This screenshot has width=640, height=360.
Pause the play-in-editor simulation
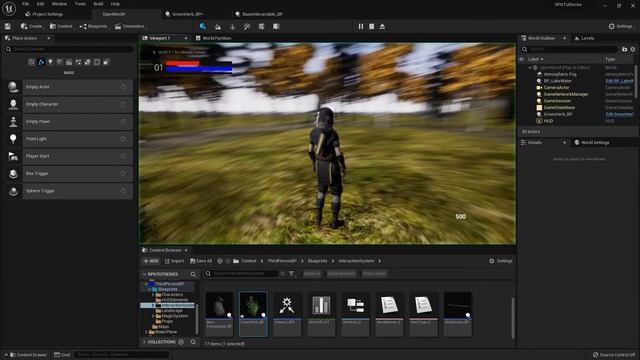(x=361, y=26)
